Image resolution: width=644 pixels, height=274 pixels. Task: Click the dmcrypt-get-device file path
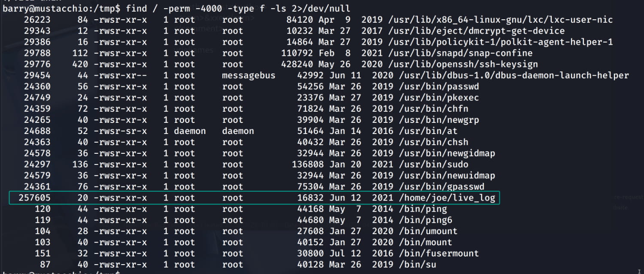[x=482, y=31]
